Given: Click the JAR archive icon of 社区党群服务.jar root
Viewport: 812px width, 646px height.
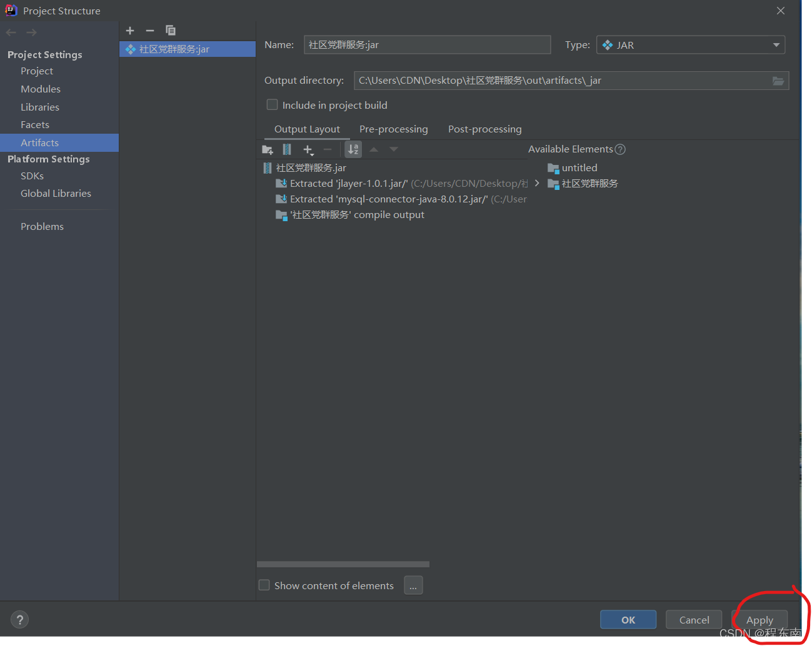Looking at the screenshot, I should click(268, 168).
